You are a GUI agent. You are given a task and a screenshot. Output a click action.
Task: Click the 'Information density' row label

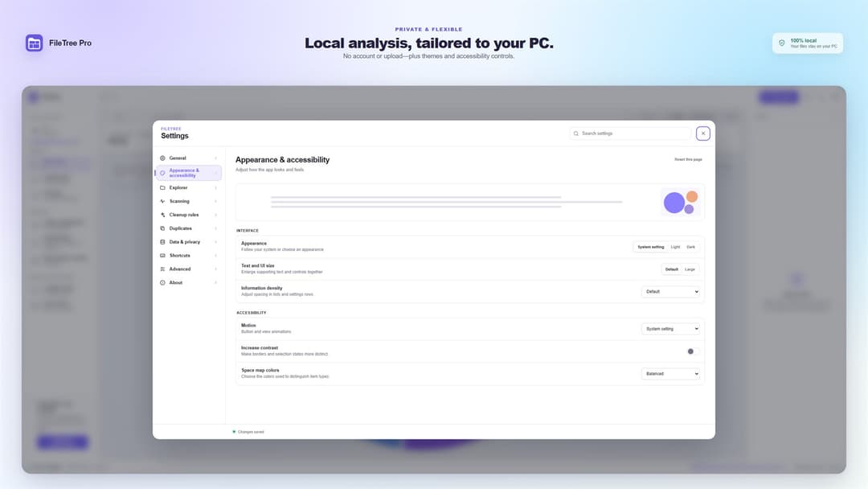(x=262, y=288)
